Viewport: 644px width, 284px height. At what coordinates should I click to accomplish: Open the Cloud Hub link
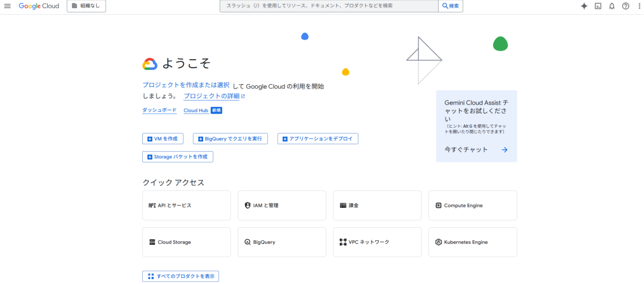click(196, 111)
